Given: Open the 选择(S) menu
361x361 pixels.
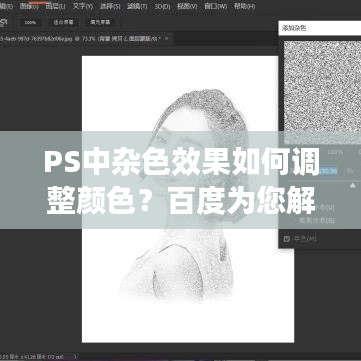Looking at the screenshot, I should pos(110,6).
